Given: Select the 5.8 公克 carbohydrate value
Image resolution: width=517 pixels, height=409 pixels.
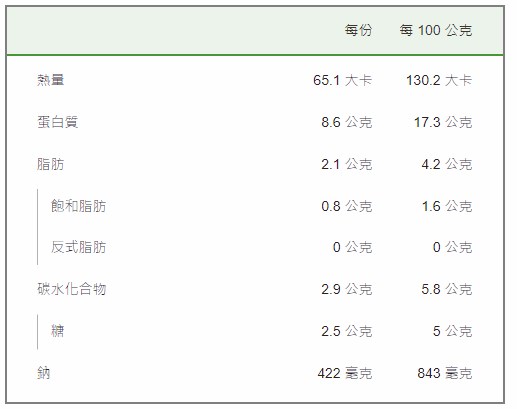Looking at the screenshot, I should (x=447, y=289).
